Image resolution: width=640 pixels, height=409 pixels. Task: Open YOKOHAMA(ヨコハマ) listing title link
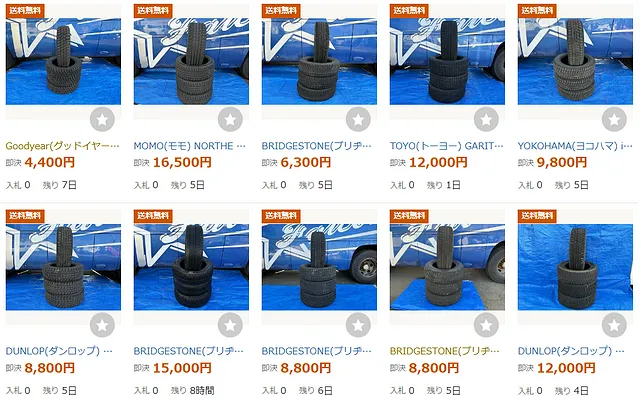575,146
